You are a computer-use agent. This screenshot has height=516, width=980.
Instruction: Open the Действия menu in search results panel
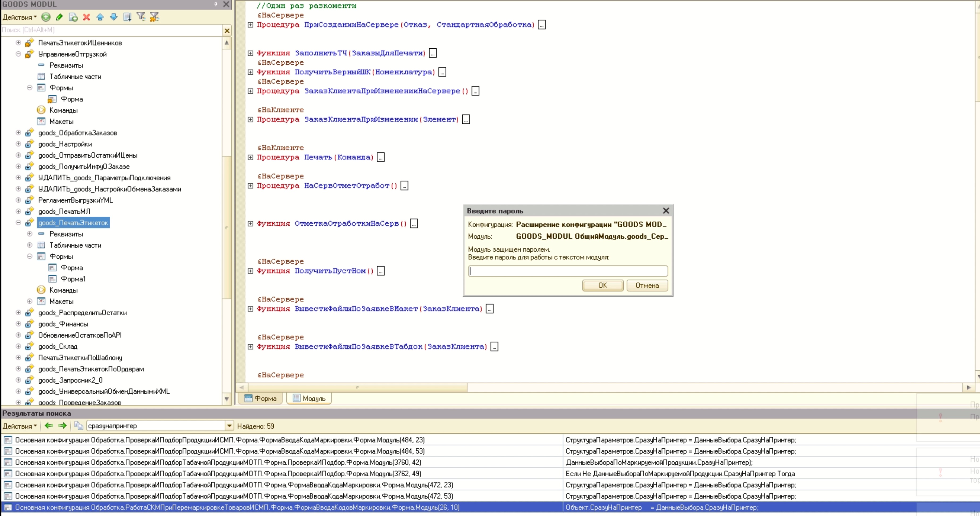pos(19,426)
